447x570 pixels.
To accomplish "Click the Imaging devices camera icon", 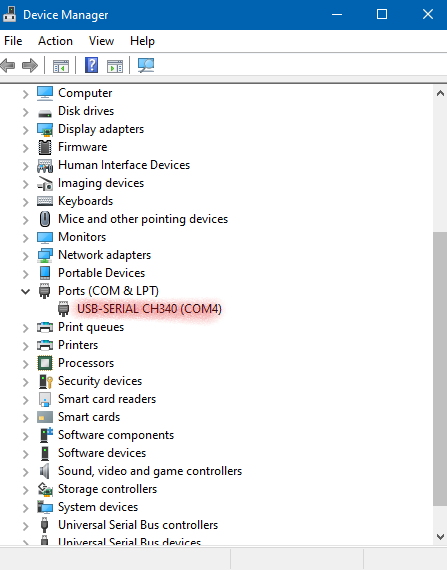I will tap(45, 183).
